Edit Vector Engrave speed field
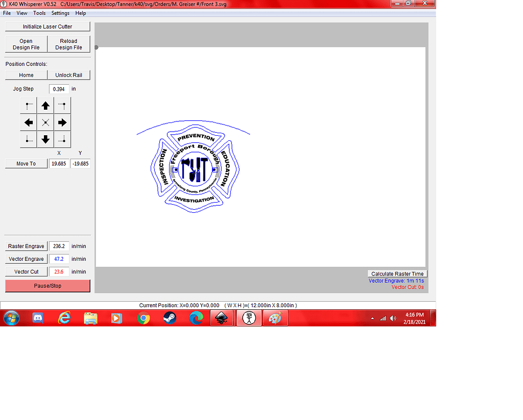This screenshot has height=420, width=523. click(59, 259)
